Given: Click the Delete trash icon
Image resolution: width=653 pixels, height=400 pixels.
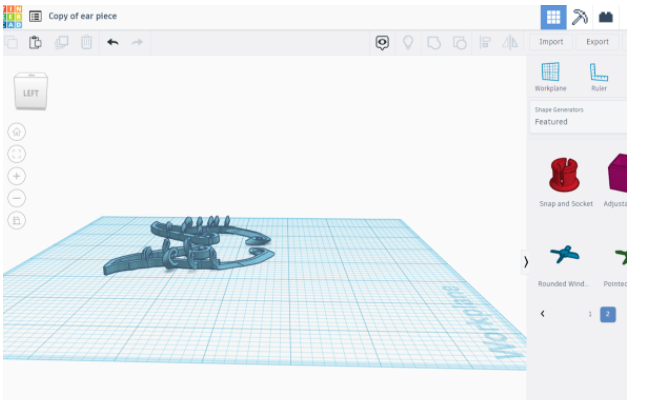Looking at the screenshot, I should pos(87,42).
